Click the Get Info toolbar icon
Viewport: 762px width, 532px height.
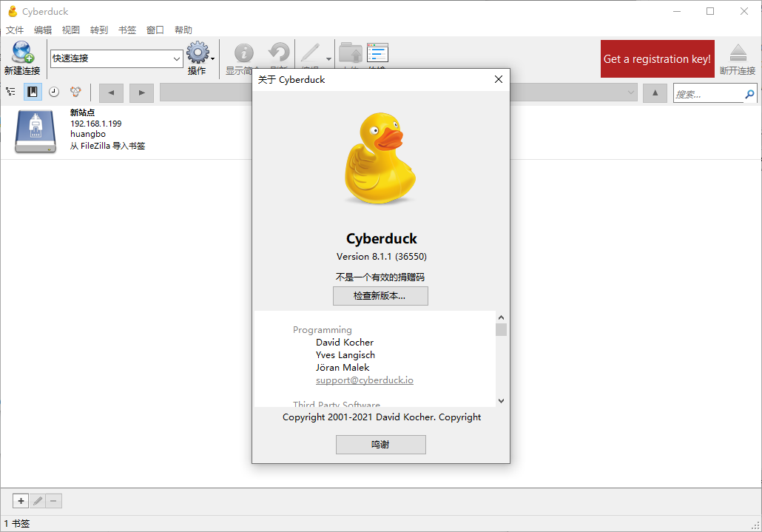pyautogui.click(x=244, y=53)
